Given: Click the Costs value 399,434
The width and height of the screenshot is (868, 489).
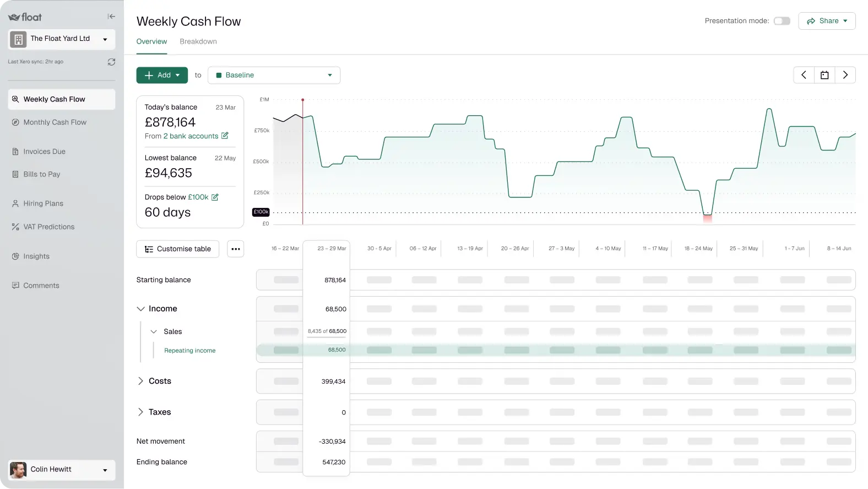Looking at the screenshot, I should pos(333,381).
